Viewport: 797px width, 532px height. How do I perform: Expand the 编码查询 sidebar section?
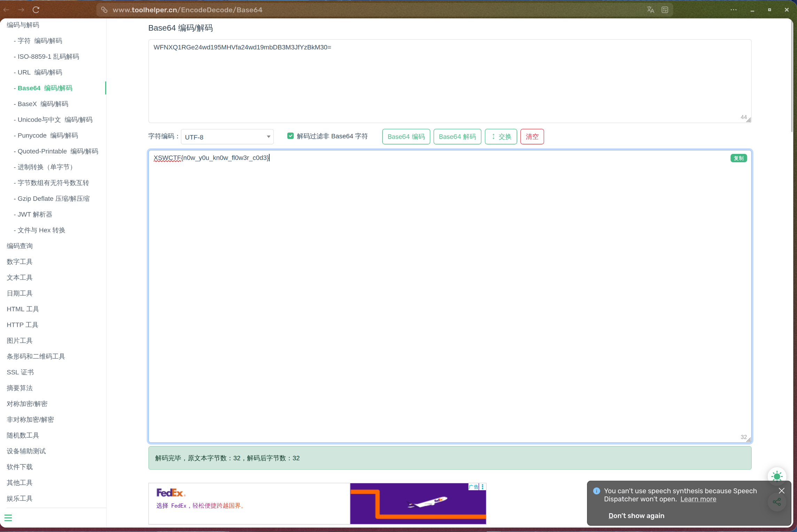click(x=19, y=246)
